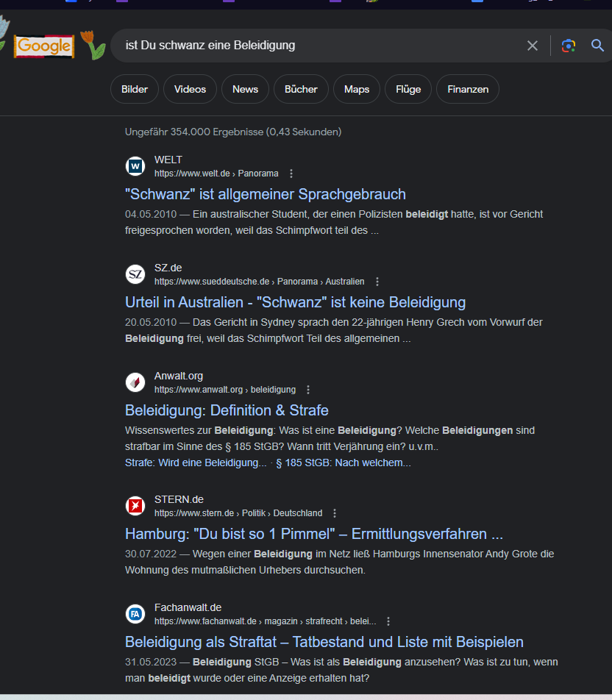612x700 pixels.
Task: Switch to the Finanzen filter
Action: pyautogui.click(x=468, y=89)
